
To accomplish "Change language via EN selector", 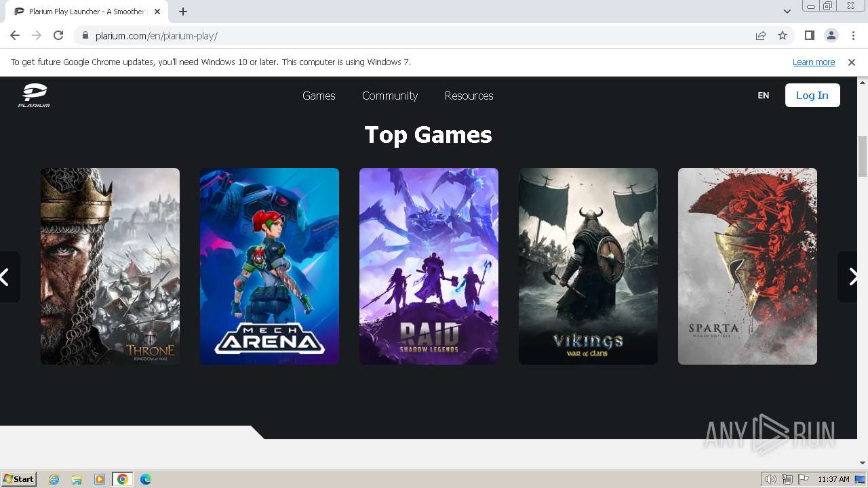I will [x=764, y=96].
